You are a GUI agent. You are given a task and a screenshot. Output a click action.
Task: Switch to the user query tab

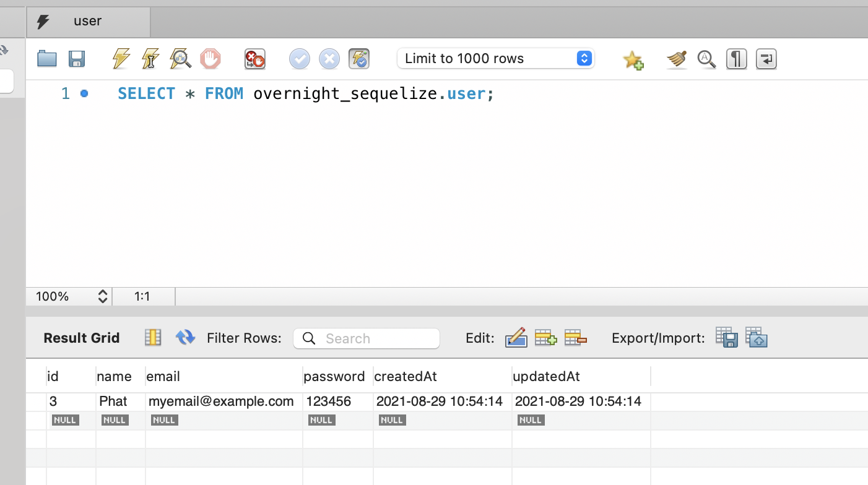click(x=87, y=21)
